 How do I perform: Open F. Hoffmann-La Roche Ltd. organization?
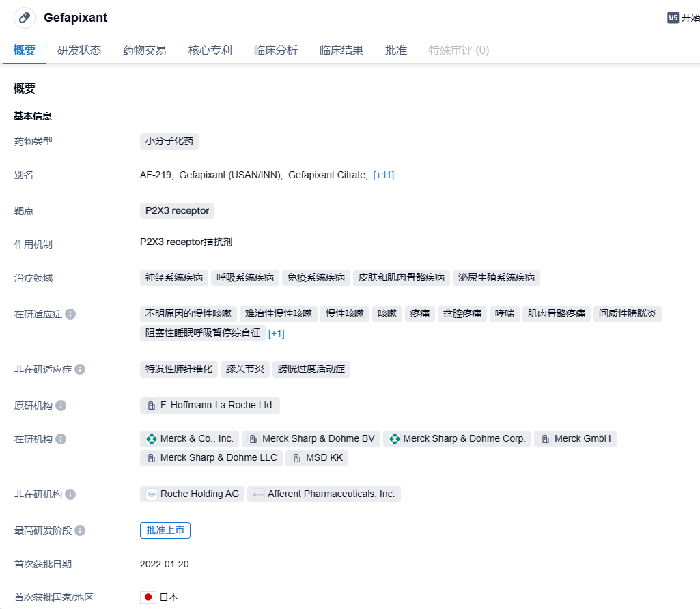[210, 406]
